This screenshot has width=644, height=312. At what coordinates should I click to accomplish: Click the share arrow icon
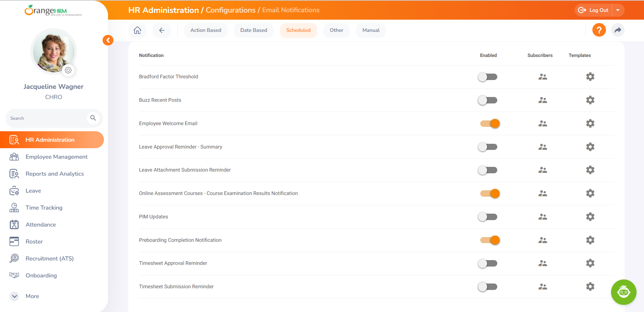(x=618, y=30)
